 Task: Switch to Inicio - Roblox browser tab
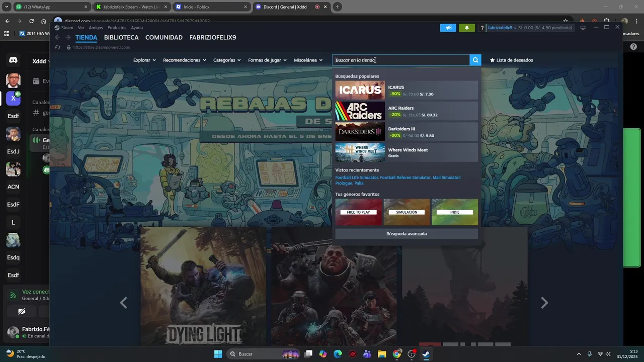[211, 7]
